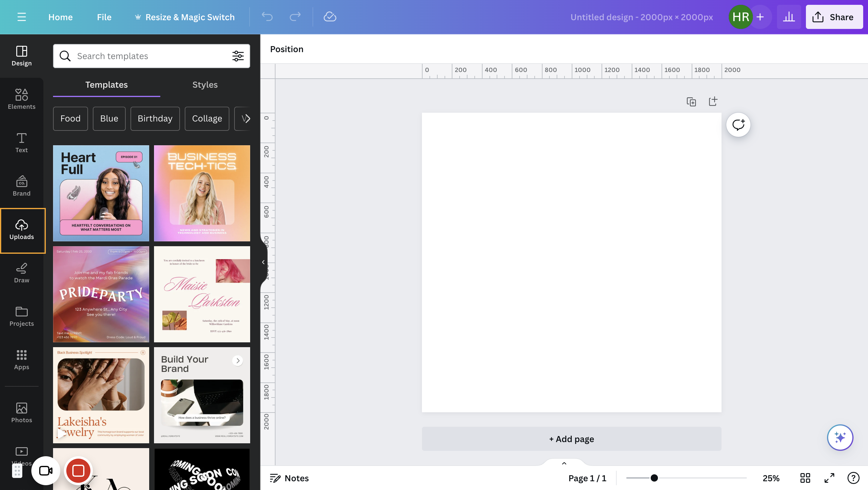Click the add page icon above canvas

[713, 102]
